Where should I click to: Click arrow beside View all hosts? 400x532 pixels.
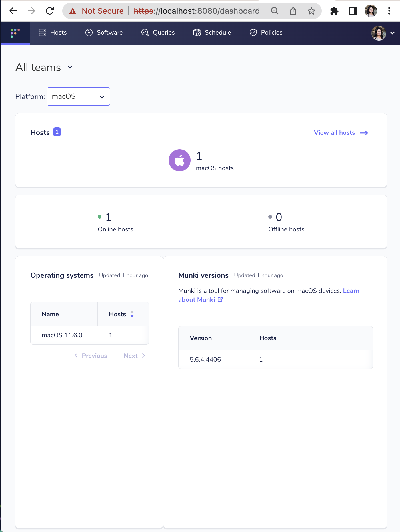364,133
